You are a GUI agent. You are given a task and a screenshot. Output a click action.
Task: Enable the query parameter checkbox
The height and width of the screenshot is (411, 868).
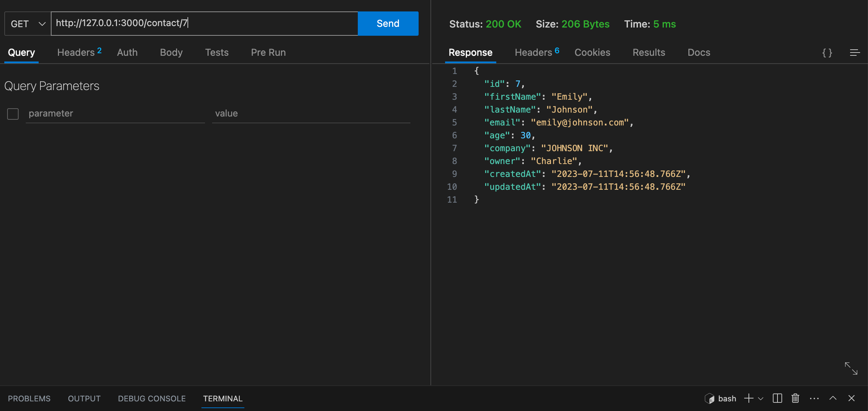[x=13, y=114]
